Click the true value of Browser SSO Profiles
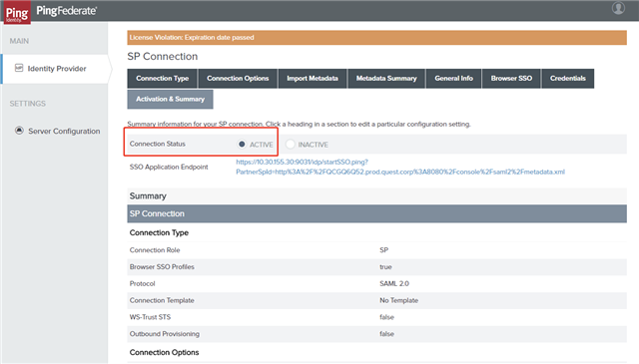Image resolution: width=639 pixels, height=364 pixels. 385,267
